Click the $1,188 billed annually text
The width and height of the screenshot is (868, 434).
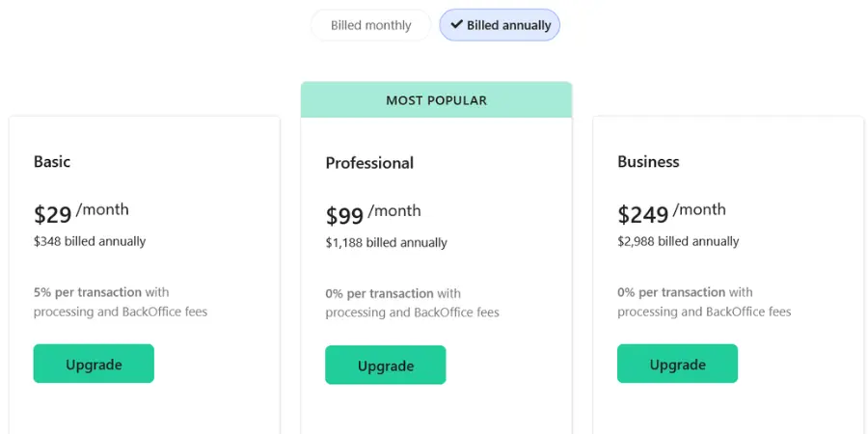click(387, 243)
